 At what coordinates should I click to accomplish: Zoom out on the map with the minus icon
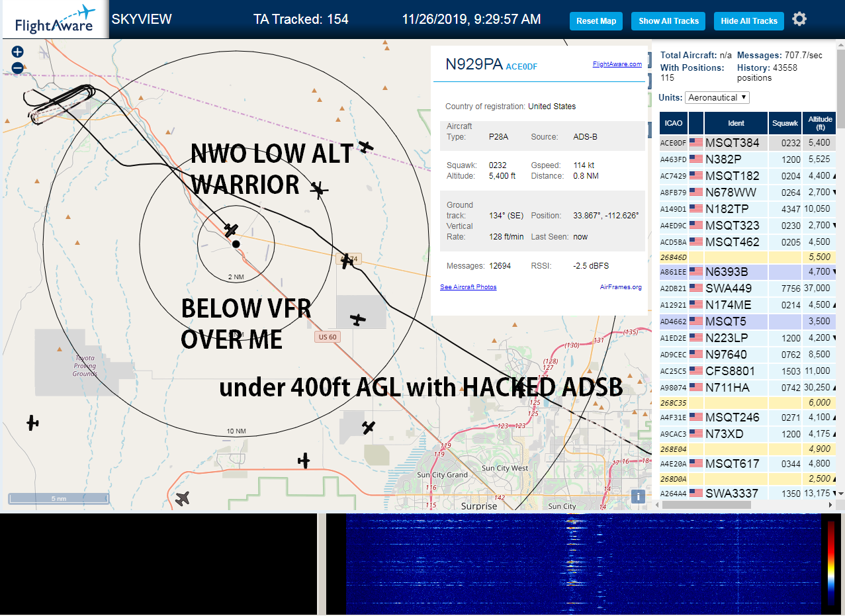(x=18, y=67)
